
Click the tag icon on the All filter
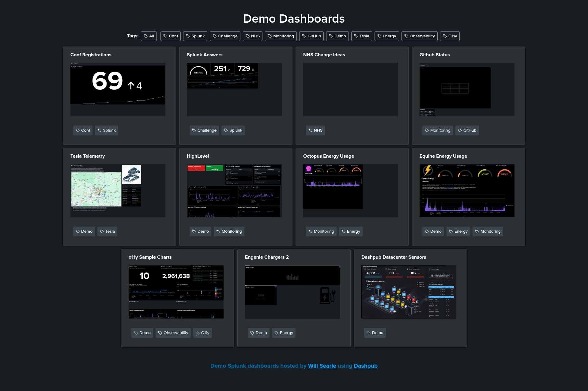[145, 36]
